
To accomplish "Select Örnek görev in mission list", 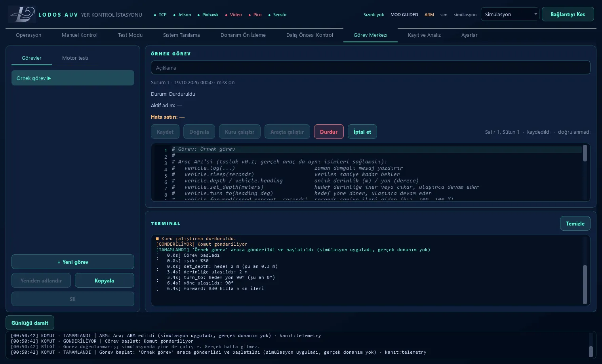I will (x=73, y=78).
